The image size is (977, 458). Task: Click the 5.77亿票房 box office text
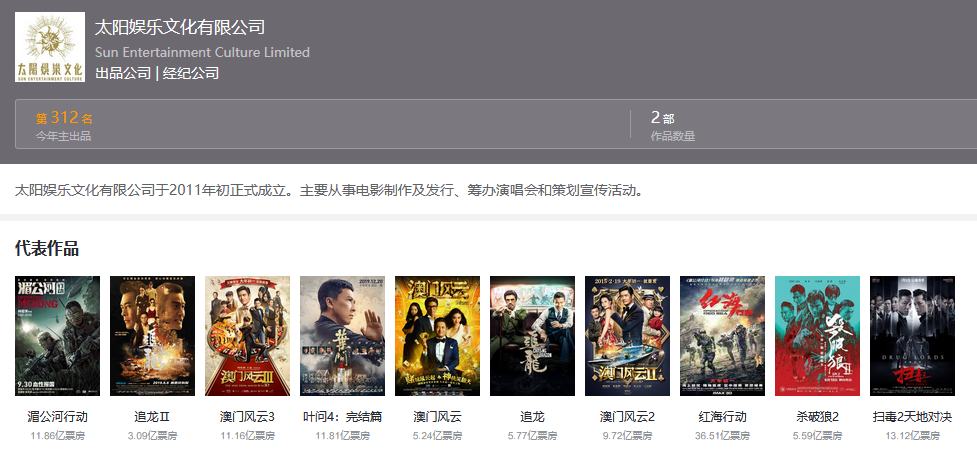click(x=533, y=436)
